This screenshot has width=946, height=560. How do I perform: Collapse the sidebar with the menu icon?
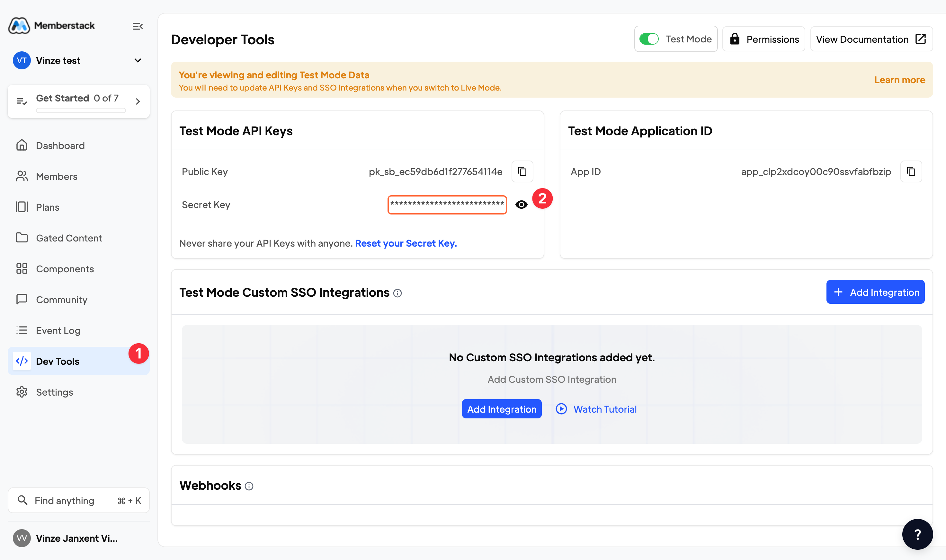coord(138,26)
